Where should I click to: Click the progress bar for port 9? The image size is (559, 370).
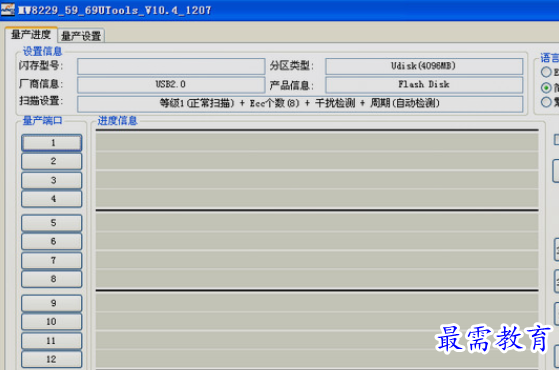[x=317, y=302]
